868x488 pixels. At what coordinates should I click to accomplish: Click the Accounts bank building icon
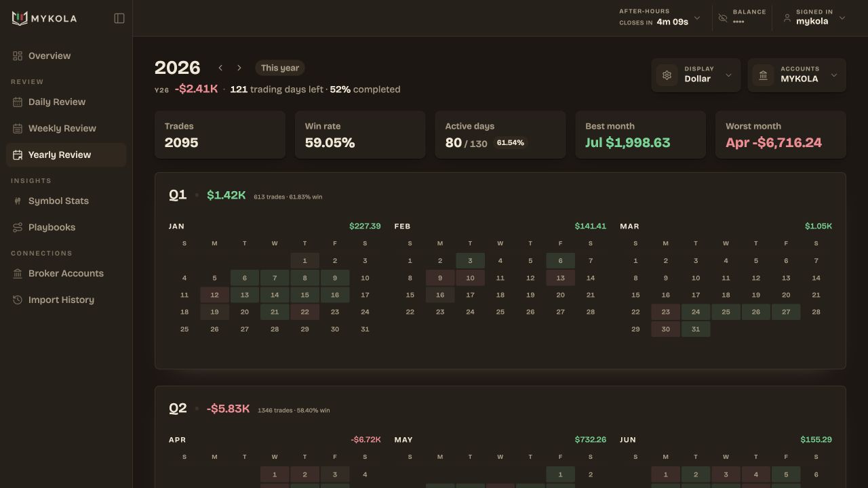point(763,75)
